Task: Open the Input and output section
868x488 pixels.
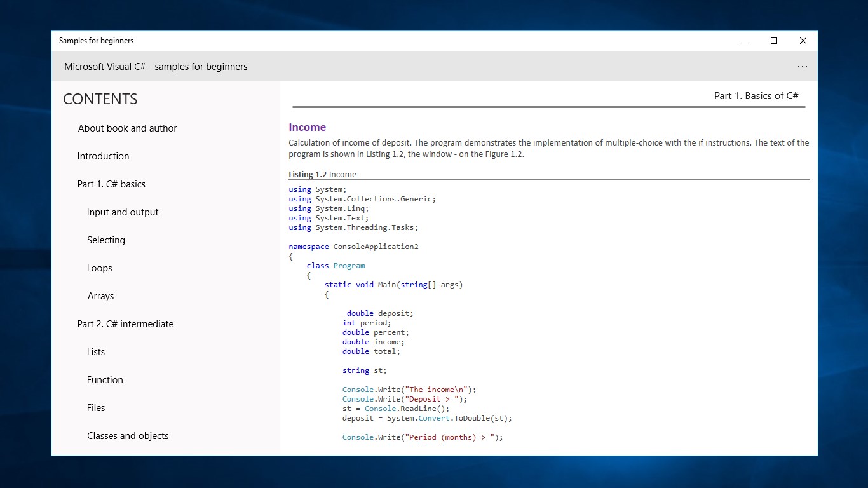Action: click(123, 212)
